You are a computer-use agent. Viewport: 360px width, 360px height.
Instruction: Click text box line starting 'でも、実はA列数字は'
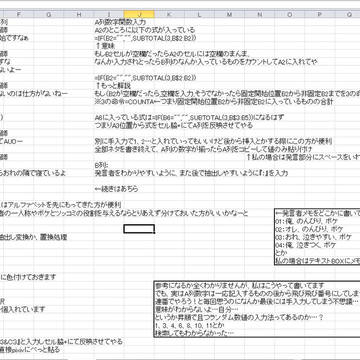[257, 294]
